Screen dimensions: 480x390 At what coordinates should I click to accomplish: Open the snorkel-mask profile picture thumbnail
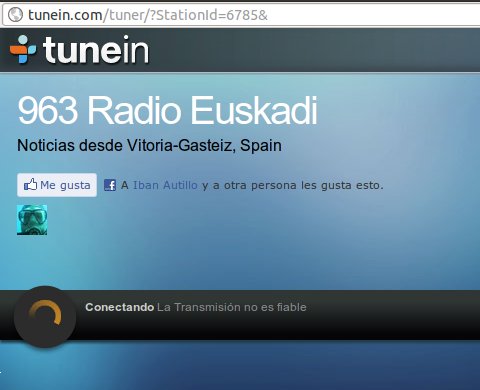32,220
